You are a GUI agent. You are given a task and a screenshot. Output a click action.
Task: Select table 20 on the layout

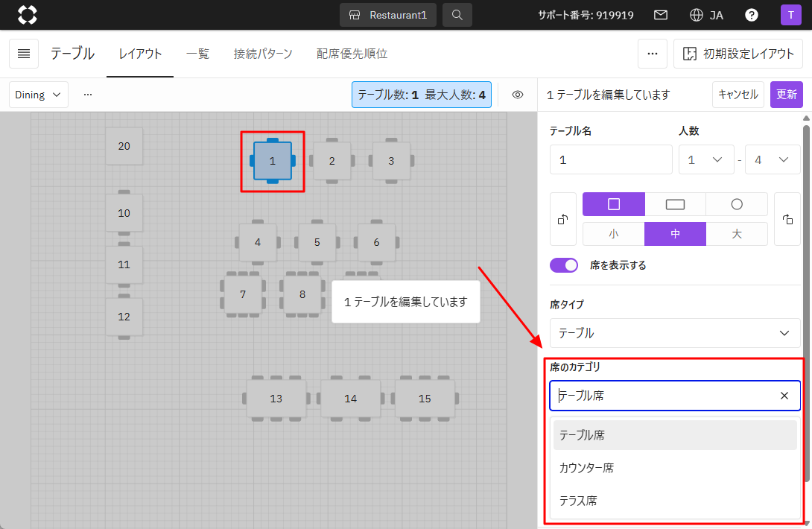(x=124, y=146)
